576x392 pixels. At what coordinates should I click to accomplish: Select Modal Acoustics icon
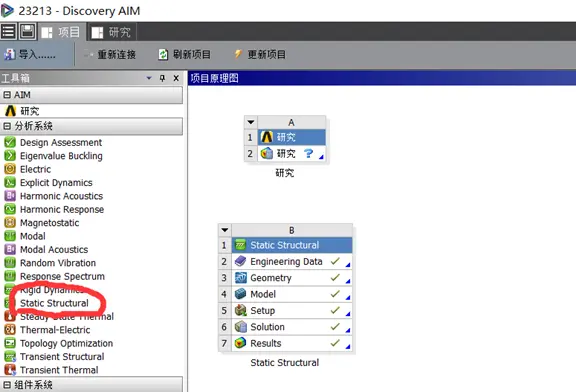click(x=10, y=249)
